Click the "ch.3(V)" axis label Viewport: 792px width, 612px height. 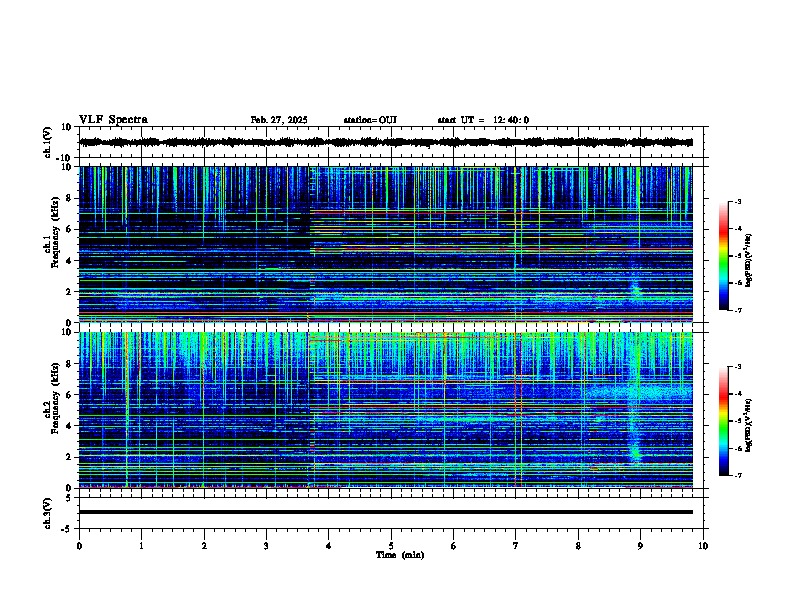click(x=48, y=514)
